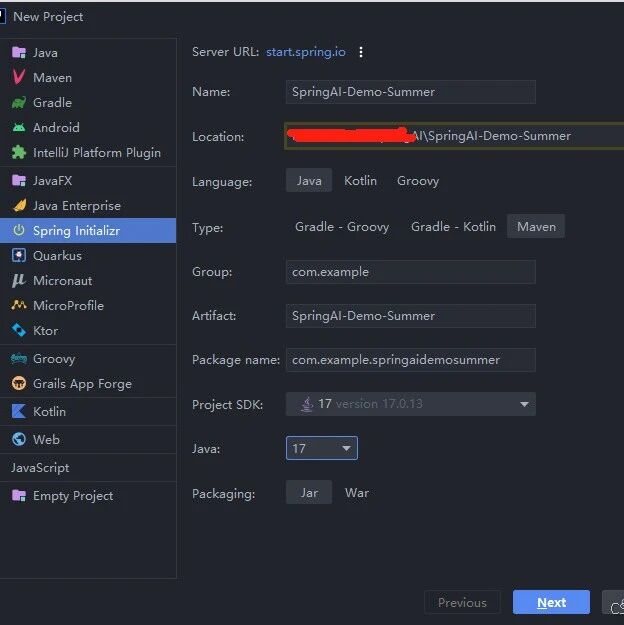
Task: Click the Web globe icon
Action: (x=19, y=439)
